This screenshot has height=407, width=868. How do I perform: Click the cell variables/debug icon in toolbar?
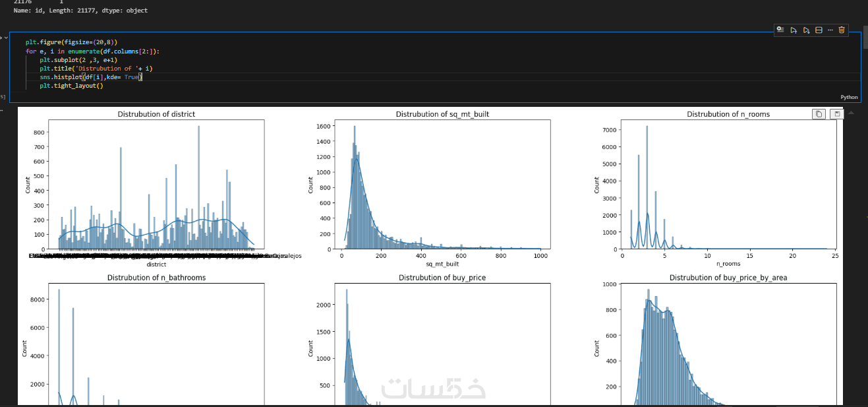(780, 30)
